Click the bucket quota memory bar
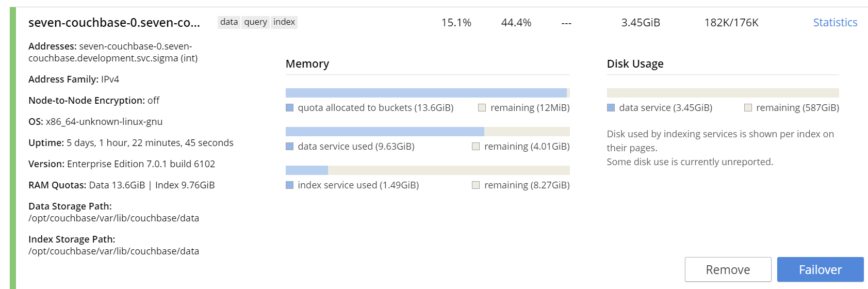The width and height of the screenshot is (868, 289). (x=427, y=93)
